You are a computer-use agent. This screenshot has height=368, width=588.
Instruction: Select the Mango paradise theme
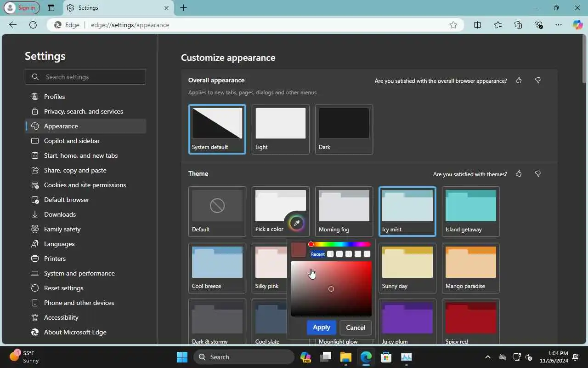coord(471,268)
